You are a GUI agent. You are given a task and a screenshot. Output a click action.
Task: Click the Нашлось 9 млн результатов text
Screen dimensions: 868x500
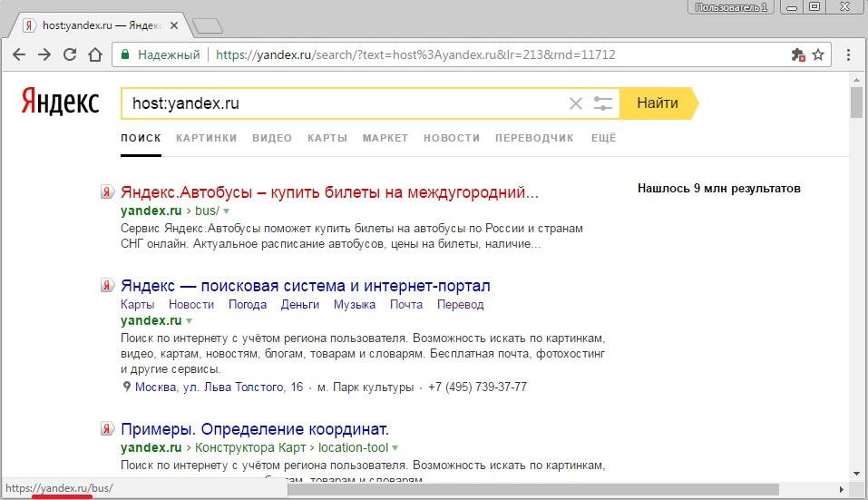pyautogui.click(x=719, y=188)
